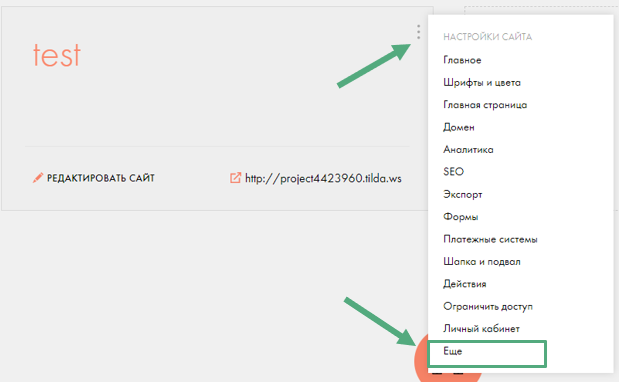Select Аналитика menu entry
The width and height of the screenshot is (619, 382).
[x=468, y=150]
